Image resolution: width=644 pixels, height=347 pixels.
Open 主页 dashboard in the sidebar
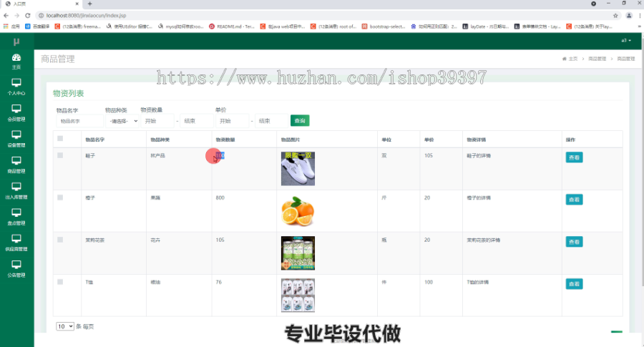16,62
